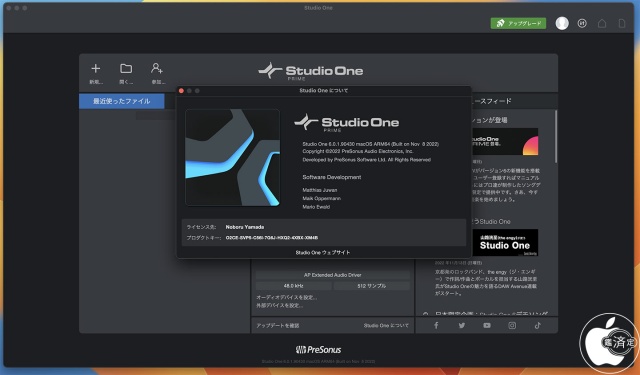
Task: Close the Studio One について dialog
Action: pos(182,91)
